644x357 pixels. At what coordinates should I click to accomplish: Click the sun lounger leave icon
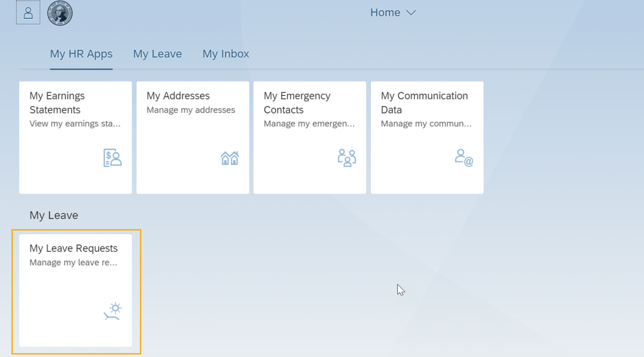tap(113, 311)
